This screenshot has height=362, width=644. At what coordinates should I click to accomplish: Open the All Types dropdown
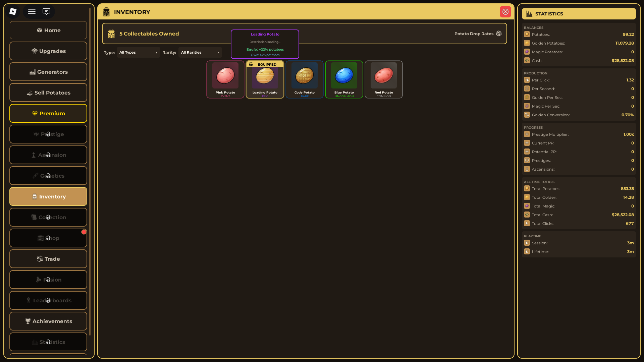tap(138, 53)
